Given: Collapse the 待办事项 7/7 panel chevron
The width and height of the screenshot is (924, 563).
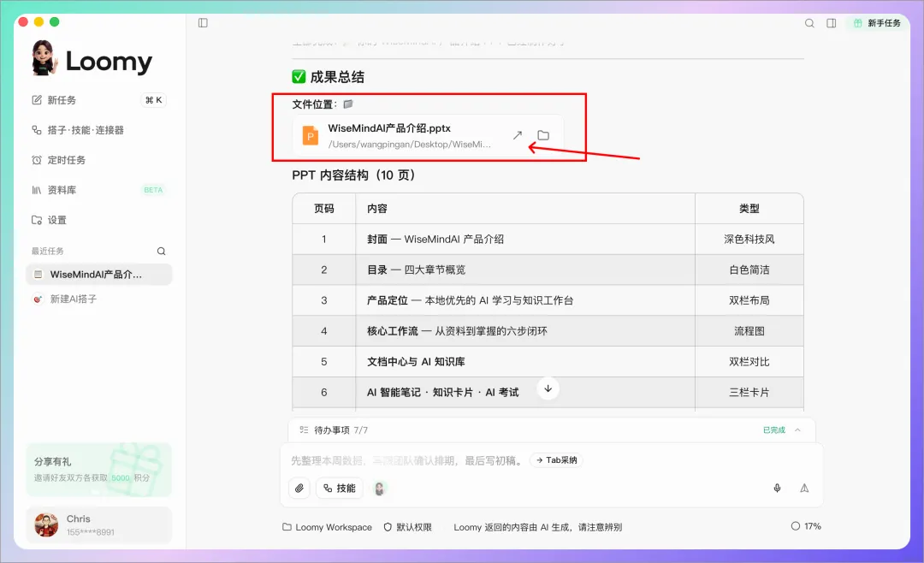Looking at the screenshot, I should click(x=797, y=430).
